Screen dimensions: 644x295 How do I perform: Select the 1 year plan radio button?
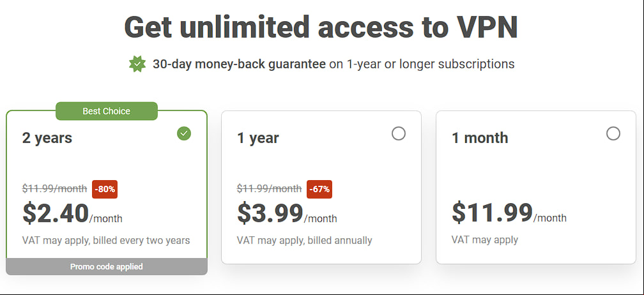(x=399, y=133)
